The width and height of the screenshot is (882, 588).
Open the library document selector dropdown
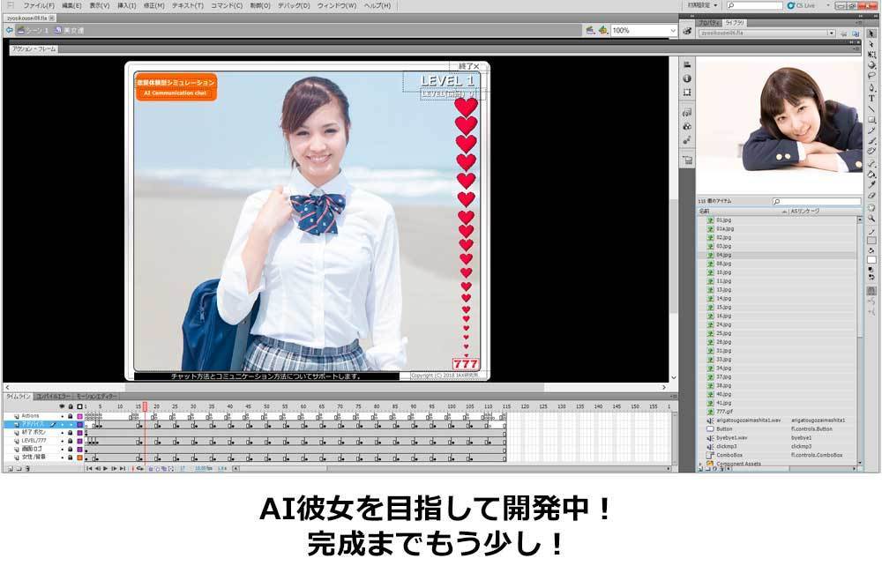coord(832,33)
